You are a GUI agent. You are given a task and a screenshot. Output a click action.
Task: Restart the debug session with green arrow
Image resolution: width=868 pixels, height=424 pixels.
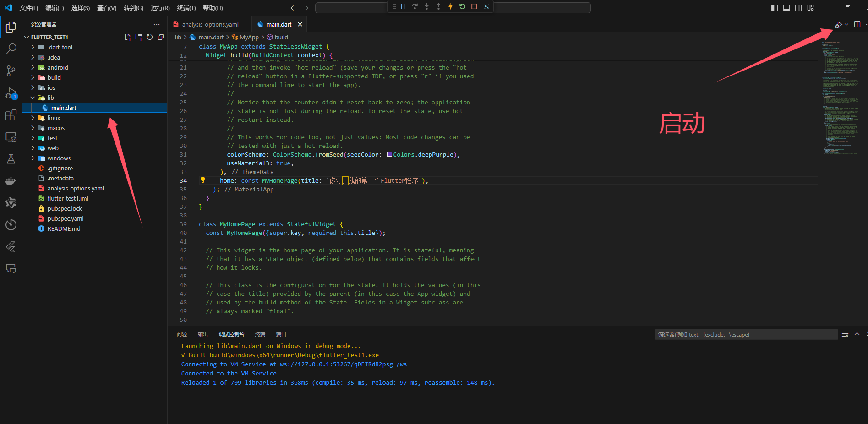pyautogui.click(x=462, y=6)
